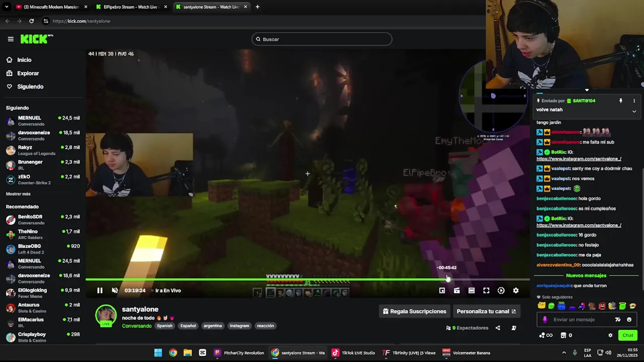
Task: Click the purple microphone chat icon
Action: coord(545,320)
